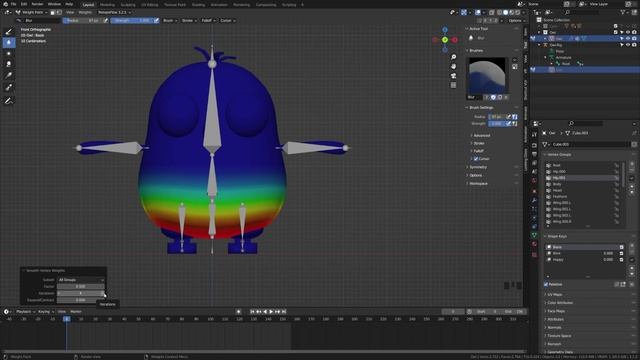This screenshot has width=640, height=360.
Task: Toggle the Root vertex group lock
Action: pyautogui.click(x=616, y=165)
